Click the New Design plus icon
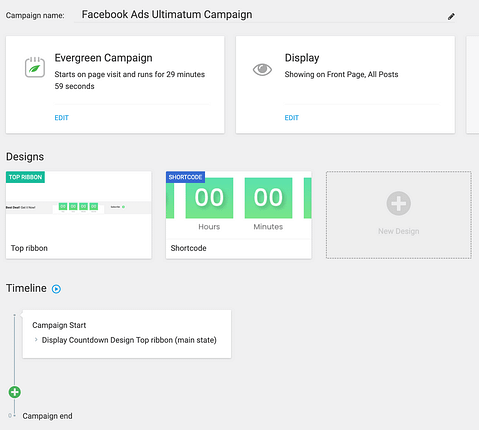 [x=399, y=203]
